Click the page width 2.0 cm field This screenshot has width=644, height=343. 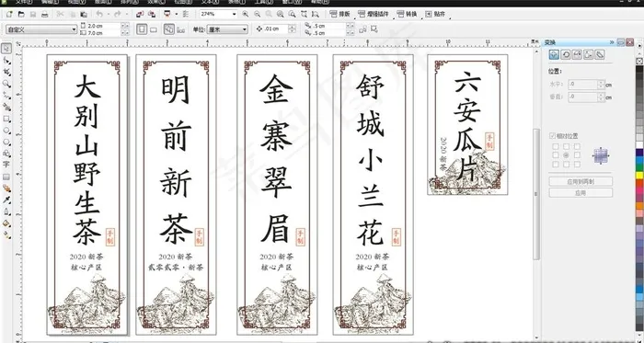pyautogui.click(x=104, y=26)
